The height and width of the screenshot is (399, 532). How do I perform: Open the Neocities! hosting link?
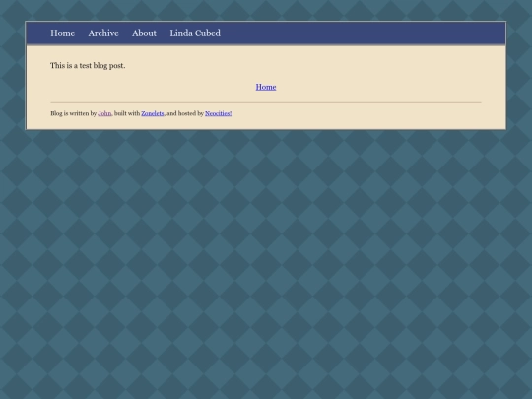218,113
